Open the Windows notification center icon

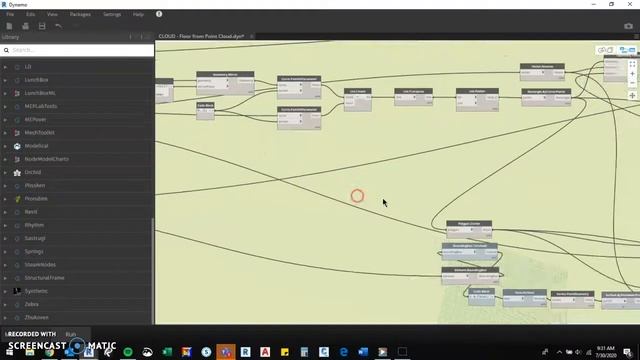pyautogui.click(x=628, y=352)
